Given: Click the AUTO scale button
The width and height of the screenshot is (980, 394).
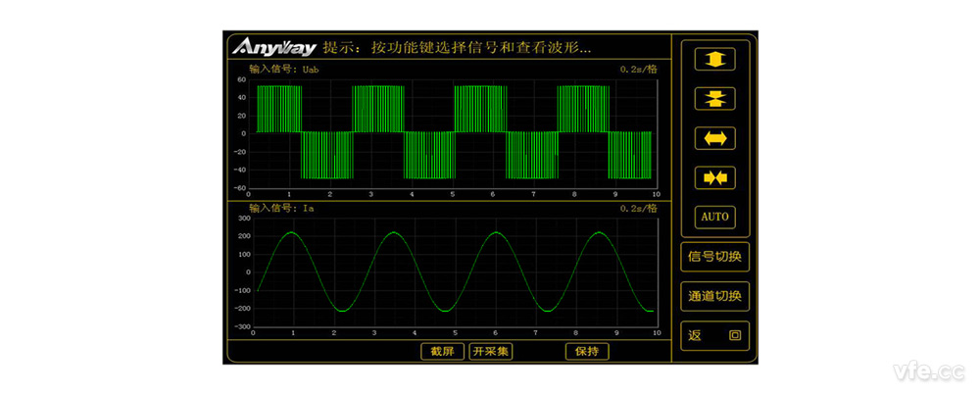Looking at the screenshot, I should 714,216.
